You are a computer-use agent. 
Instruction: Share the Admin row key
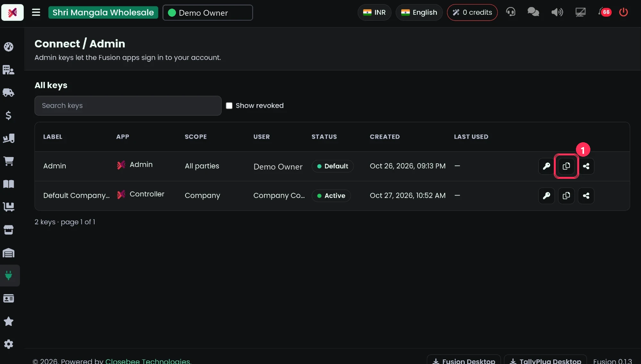pos(586,166)
